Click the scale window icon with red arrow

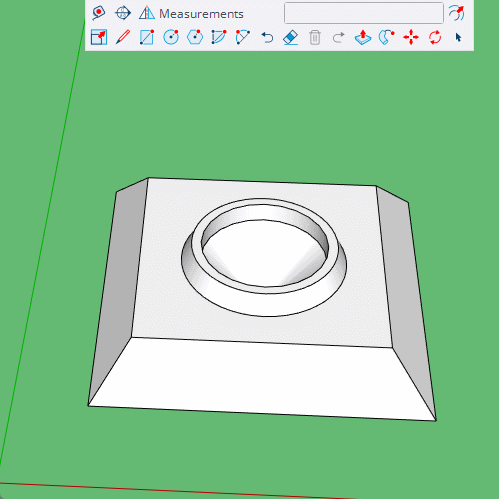99,37
